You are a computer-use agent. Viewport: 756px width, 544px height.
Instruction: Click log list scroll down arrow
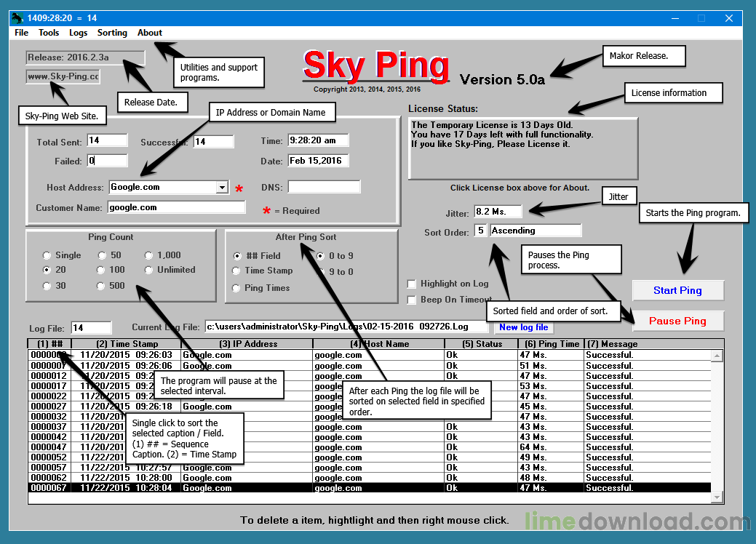[x=717, y=497]
